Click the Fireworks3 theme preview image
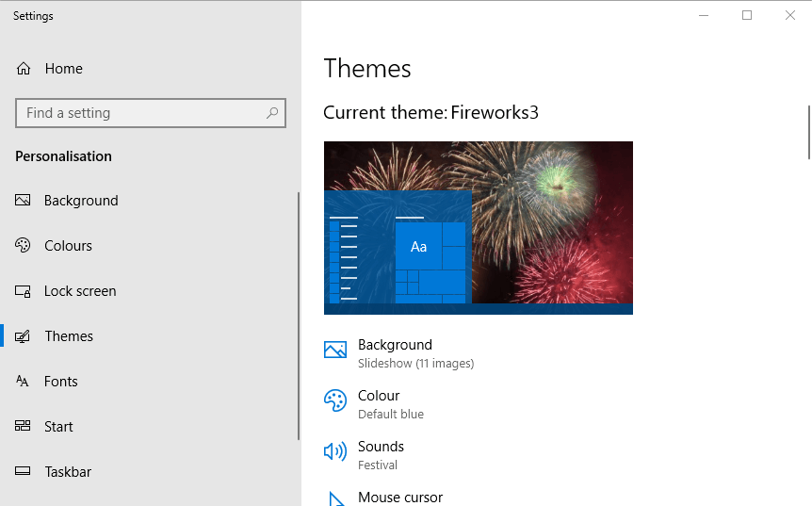 (x=478, y=227)
